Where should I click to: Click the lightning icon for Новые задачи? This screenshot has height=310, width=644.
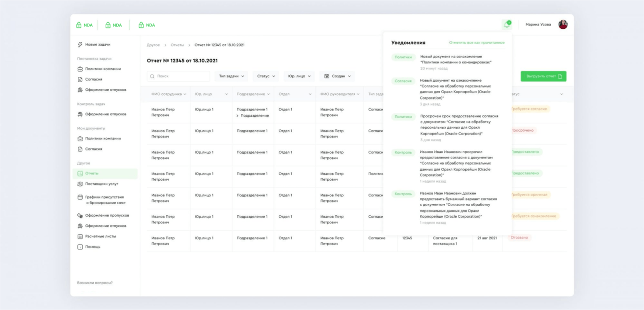80,45
